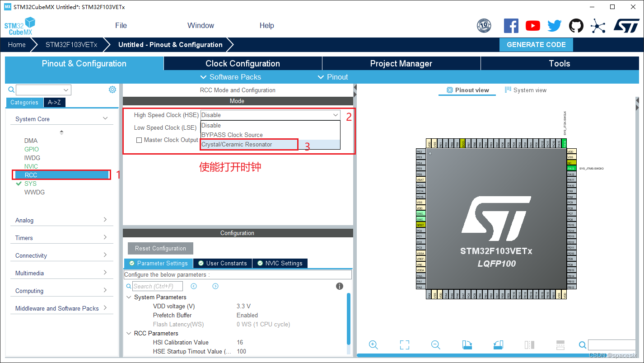Choose BYPASS Clock Source option
The height and width of the screenshot is (363, 644).
(x=270, y=135)
